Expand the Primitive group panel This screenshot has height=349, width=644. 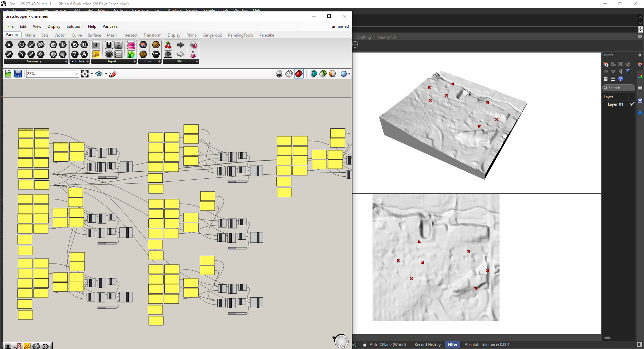click(88, 62)
